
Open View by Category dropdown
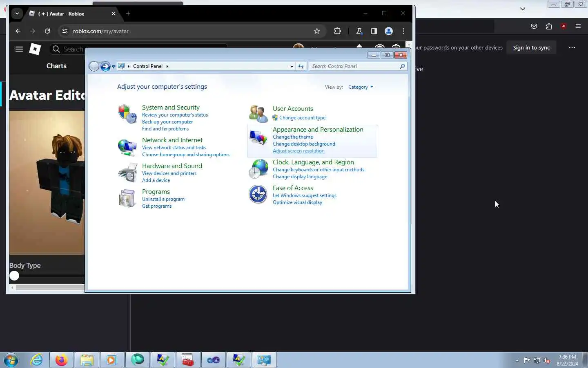pos(361,87)
